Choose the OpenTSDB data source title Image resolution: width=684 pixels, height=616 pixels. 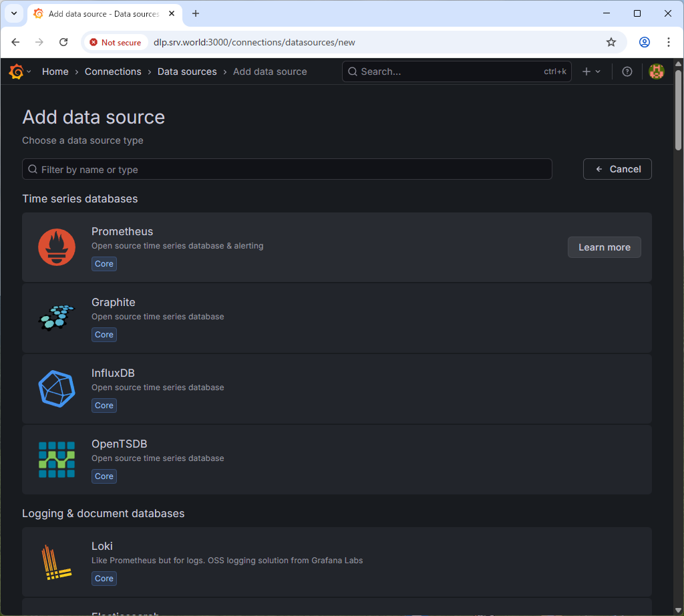pos(119,444)
